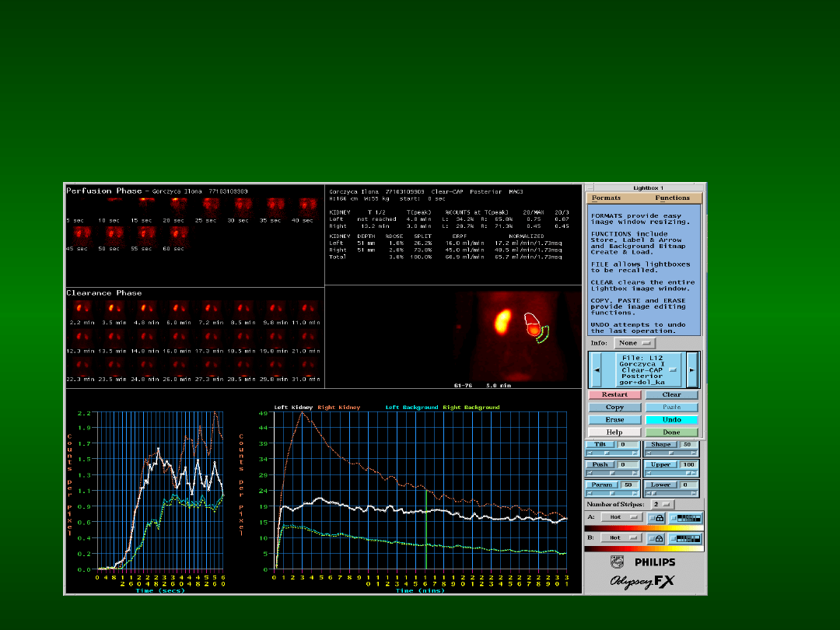Open the Functions menu
Screen dimensions: 840x630
(x=672, y=198)
